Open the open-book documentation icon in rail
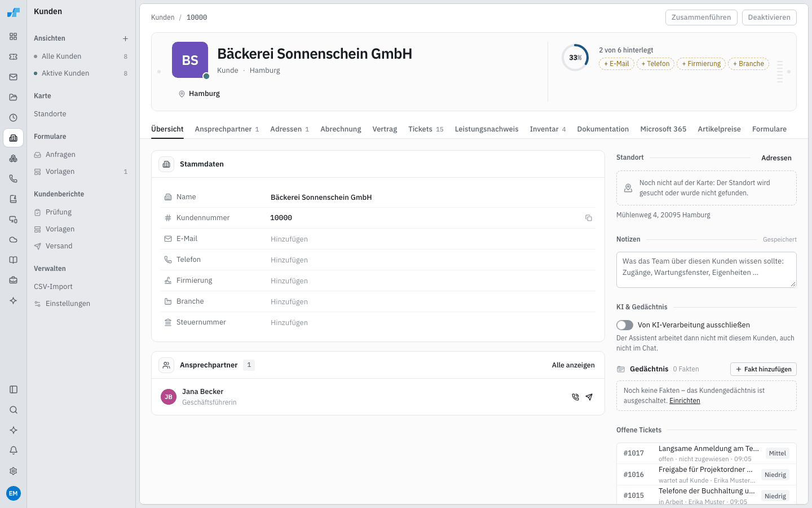Image resolution: width=812 pixels, height=508 pixels. click(13, 260)
